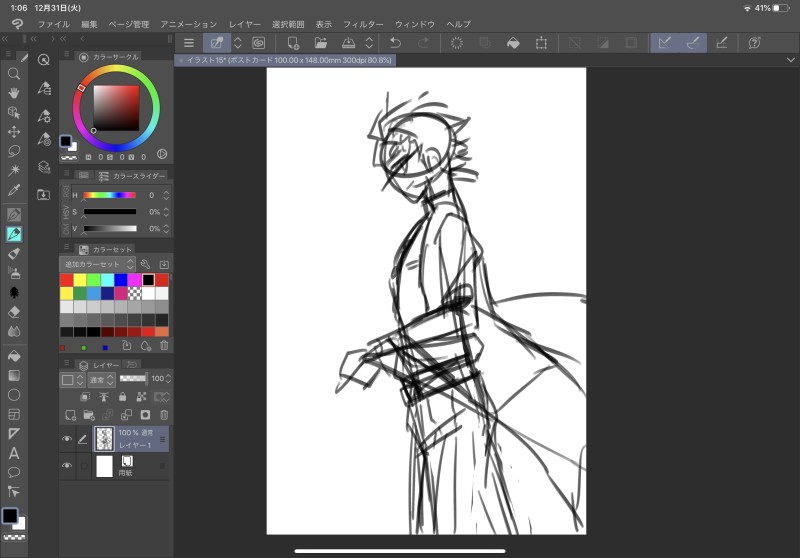Click the New document icon

293,43
